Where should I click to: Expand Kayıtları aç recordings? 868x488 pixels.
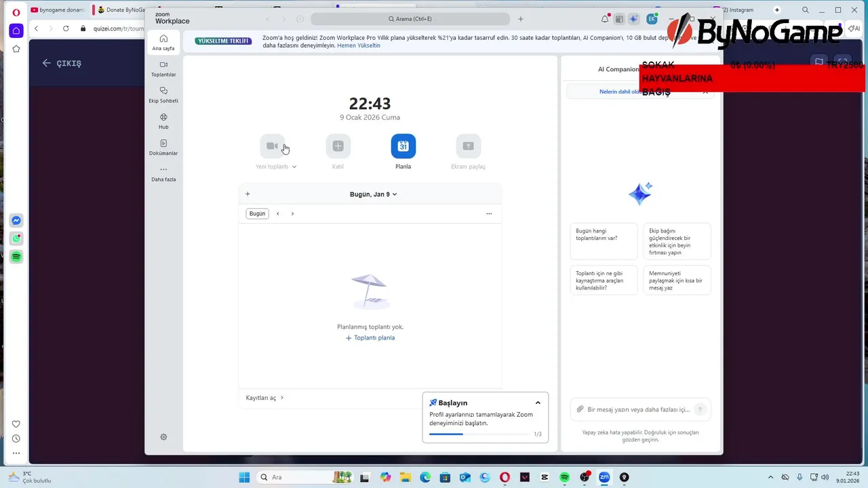[x=265, y=398]
